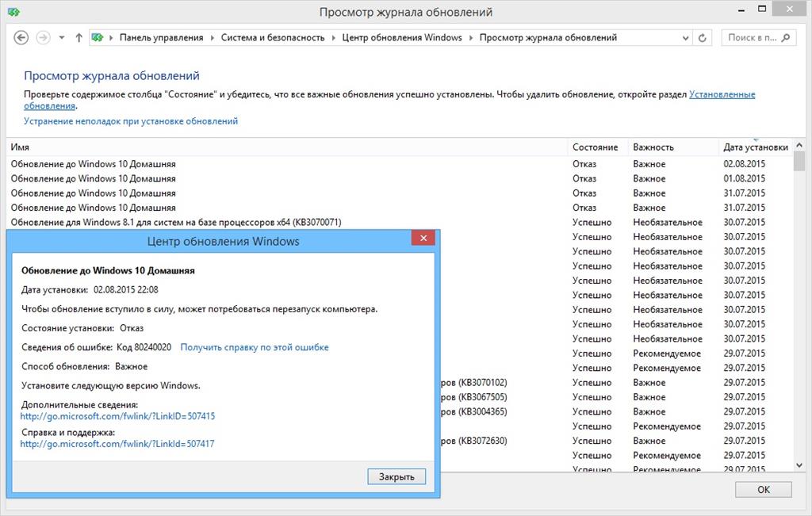Click error code text Код 80240020

tap(144, 347)
